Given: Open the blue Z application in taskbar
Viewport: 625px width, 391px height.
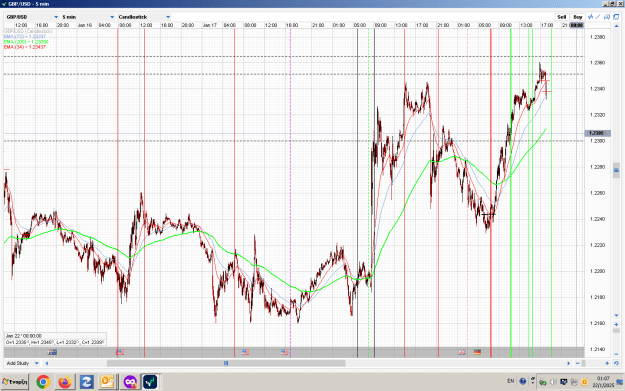Looking at the screenshot, I should tap(86, 382).
